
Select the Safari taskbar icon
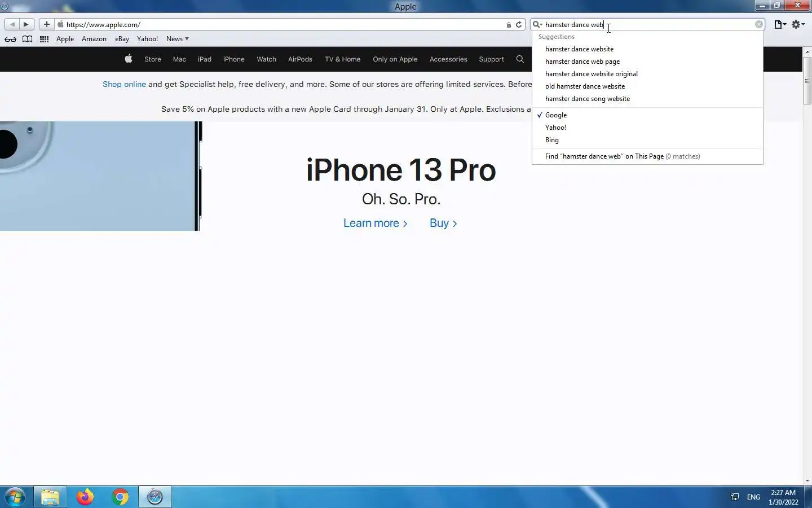click(155, 497)
